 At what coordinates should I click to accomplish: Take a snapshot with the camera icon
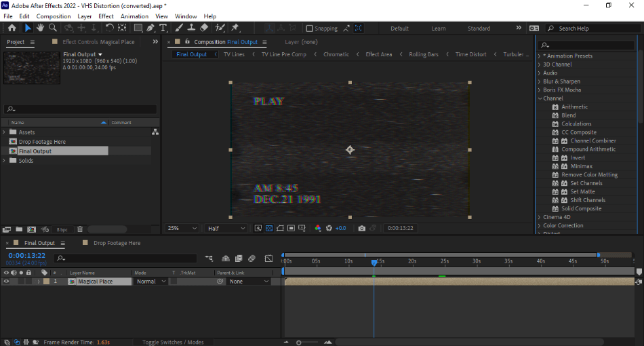coord(361,228)
